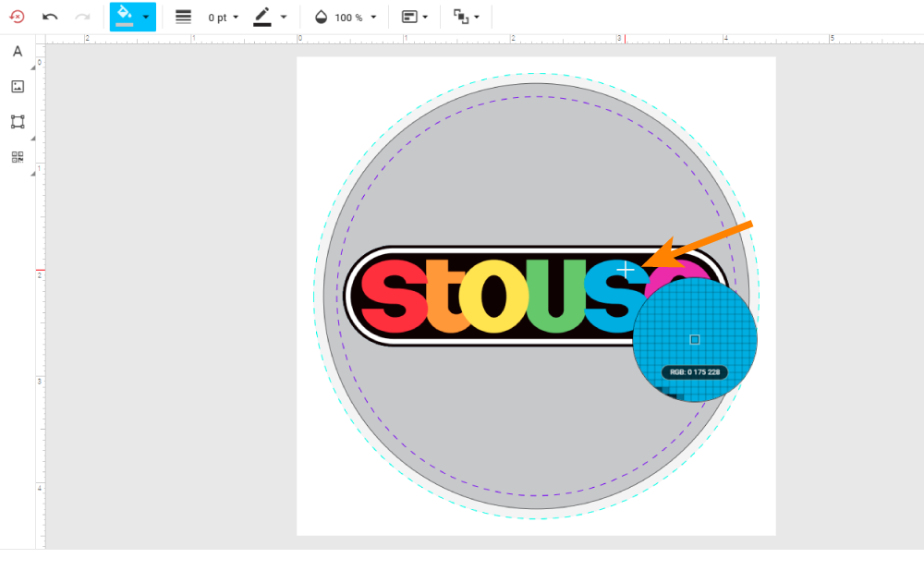Select the Text tool in sidebar

click(18, 52)
